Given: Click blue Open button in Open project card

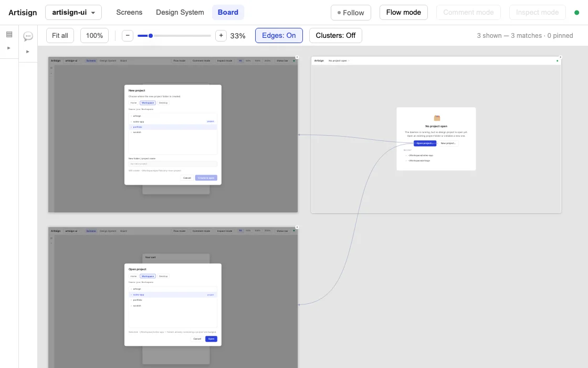Looking at the screenshot, I should click(211, 339).
